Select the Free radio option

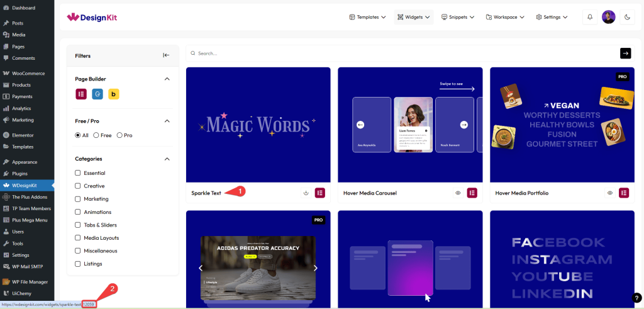click(x=96, y=135)
